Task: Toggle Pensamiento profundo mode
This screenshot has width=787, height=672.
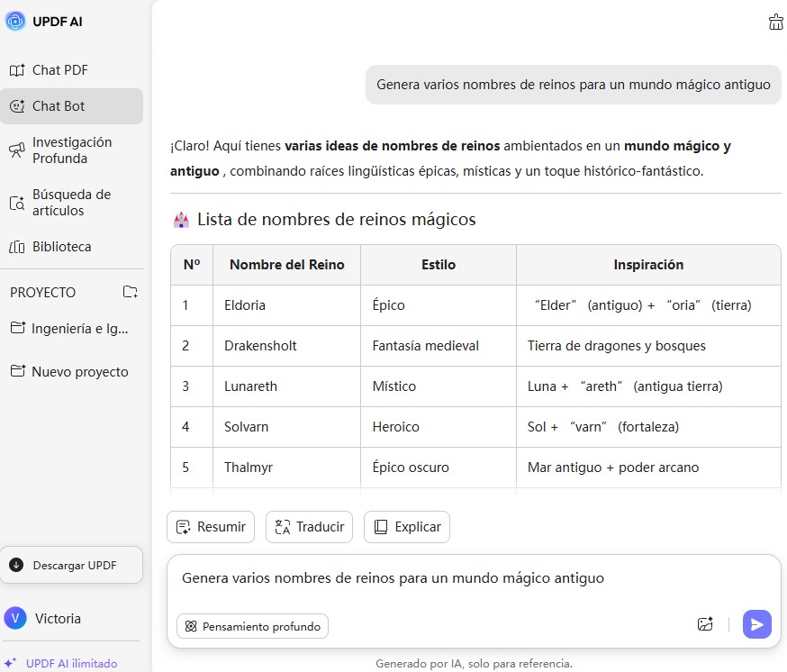Action: point(252,626)
